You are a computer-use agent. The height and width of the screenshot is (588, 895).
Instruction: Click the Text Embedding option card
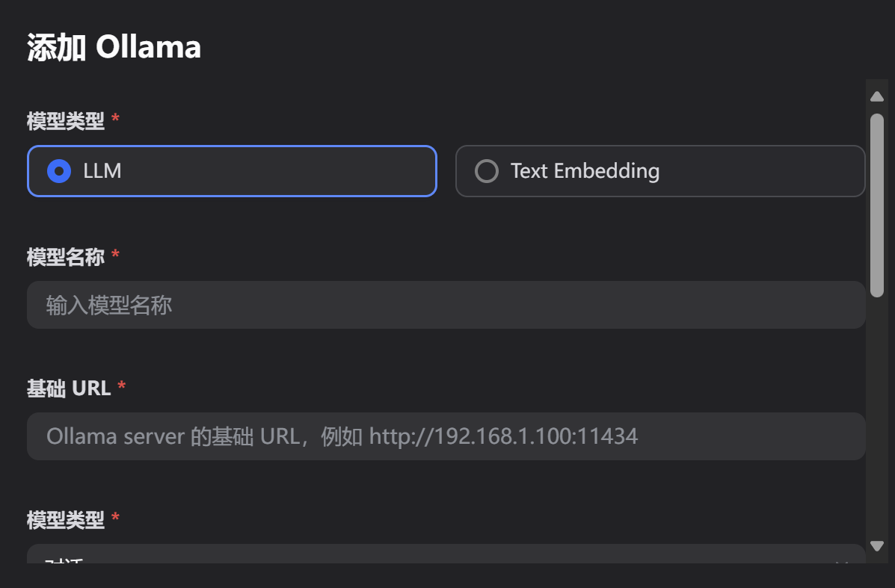[x=659, y=170]
